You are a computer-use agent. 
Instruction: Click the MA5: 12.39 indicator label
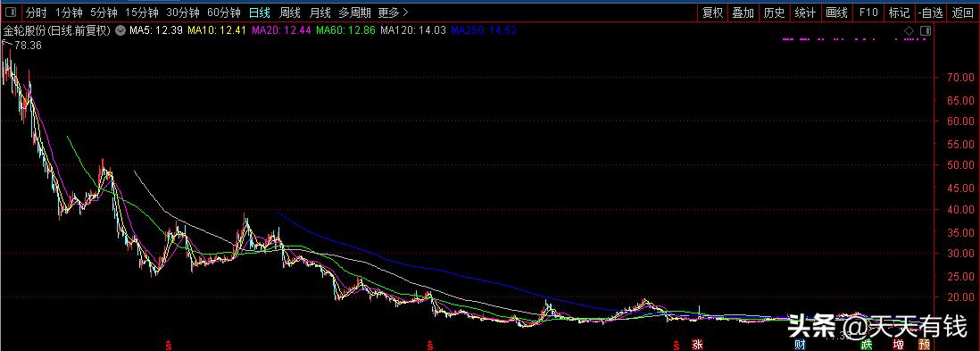pos(156,30)
